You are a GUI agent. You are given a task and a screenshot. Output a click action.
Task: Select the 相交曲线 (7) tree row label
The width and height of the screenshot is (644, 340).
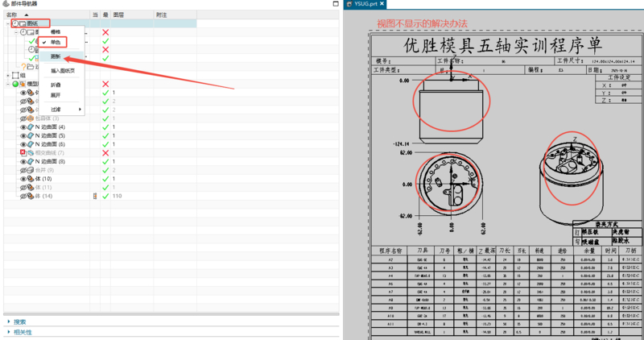coord(49,153)
